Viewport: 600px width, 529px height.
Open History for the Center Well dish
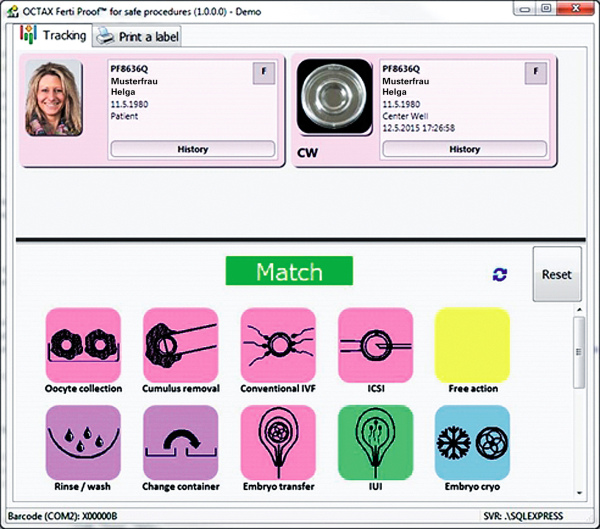point(465,149)
